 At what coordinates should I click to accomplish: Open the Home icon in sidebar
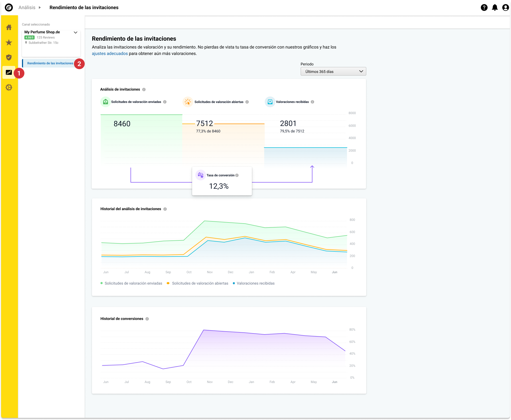pos(9,27)
